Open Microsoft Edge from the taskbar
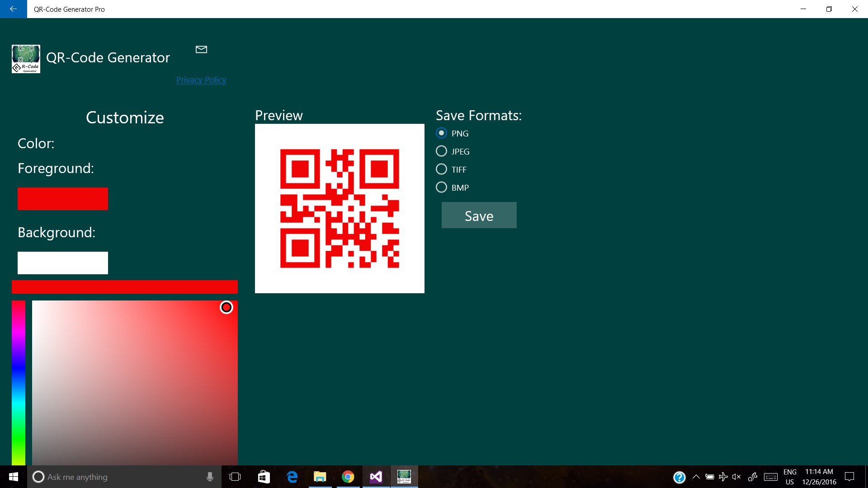 (292, 477)
